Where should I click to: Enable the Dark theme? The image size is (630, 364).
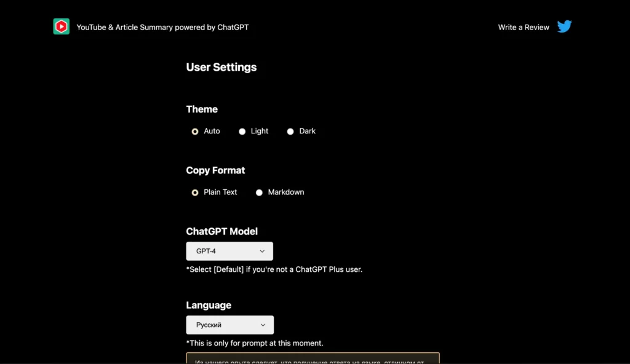(290, 131)
